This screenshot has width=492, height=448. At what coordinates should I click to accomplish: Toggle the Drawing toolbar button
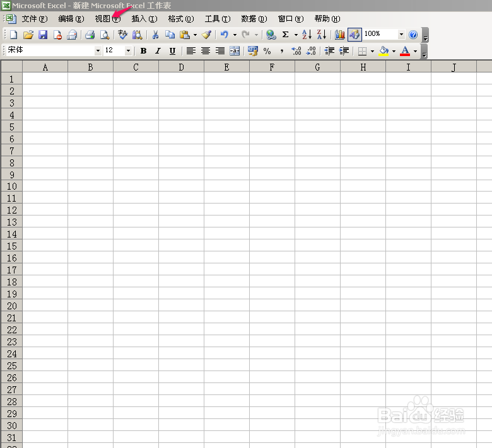(x=354, y=35)
